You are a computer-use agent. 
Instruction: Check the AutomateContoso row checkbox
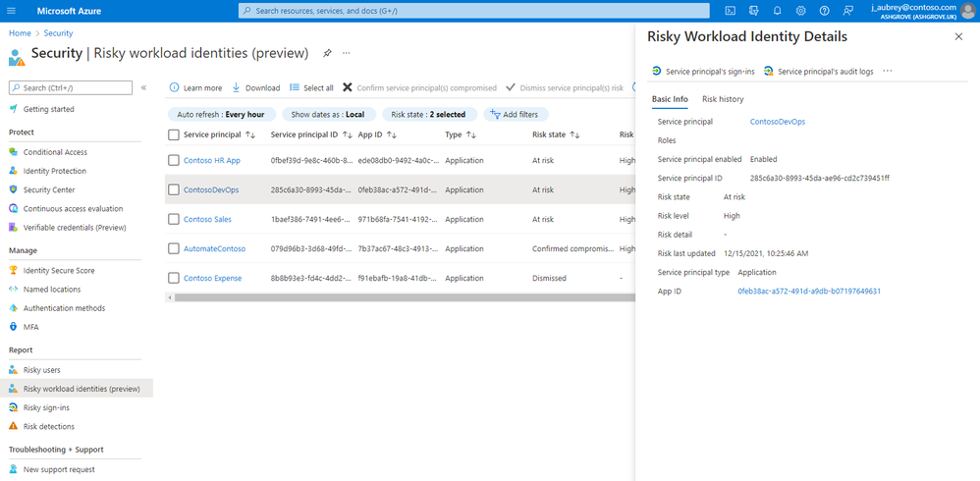click(174, 248)
